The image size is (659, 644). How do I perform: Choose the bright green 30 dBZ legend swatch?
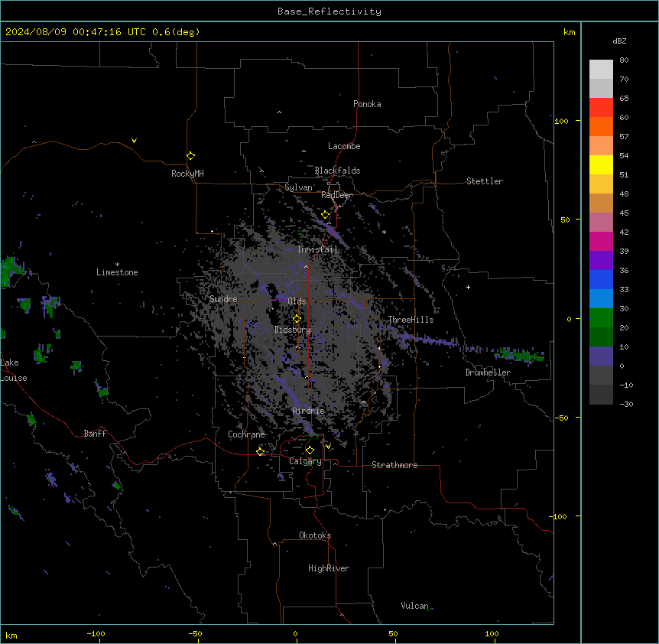coord(601,318)
